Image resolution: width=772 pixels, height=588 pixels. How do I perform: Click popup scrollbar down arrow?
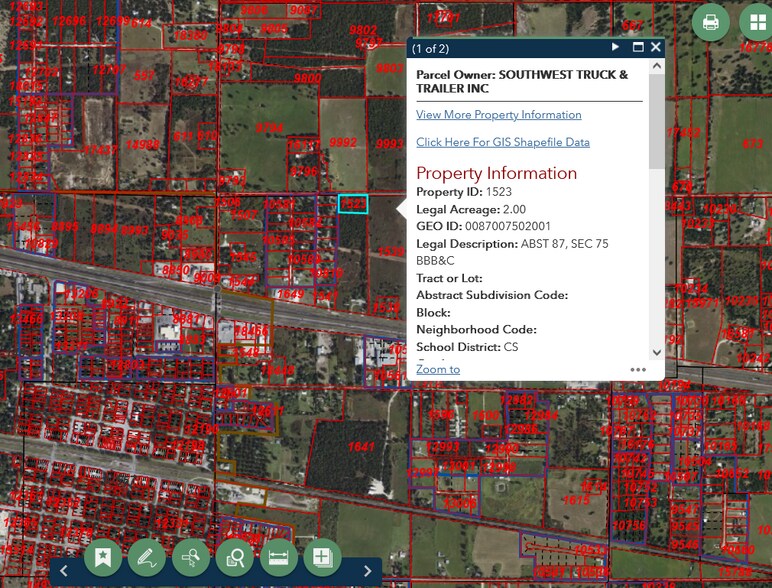pyautogui.click(x=657, y=352)
